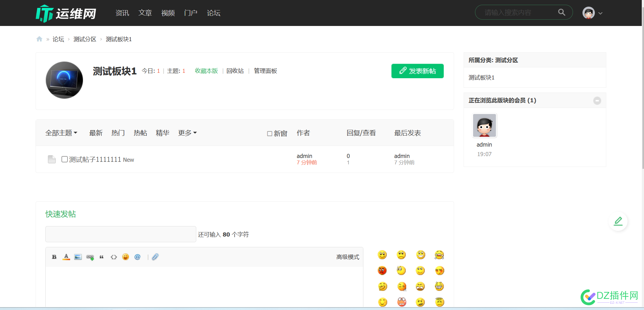Check the checkbox next to 测试帖子1111111
The height and width of the screenshot is (310, 644).
[64, 159]
